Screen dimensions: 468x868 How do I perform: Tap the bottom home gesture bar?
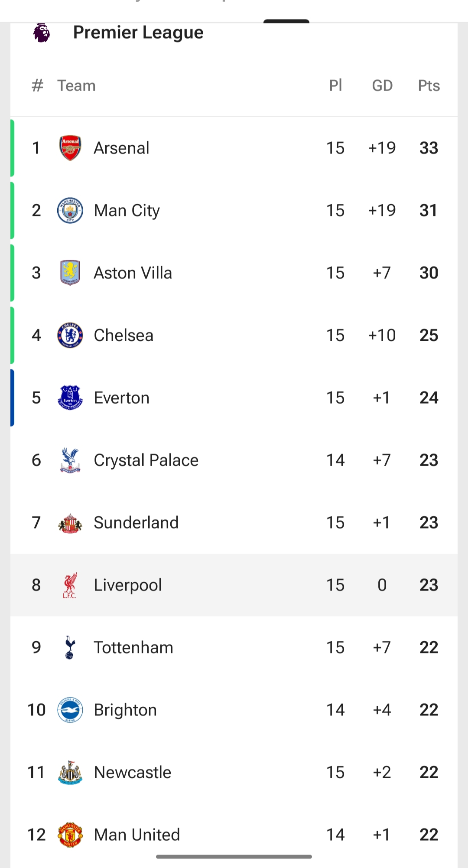pyautogui.click(x=234, y=857)
